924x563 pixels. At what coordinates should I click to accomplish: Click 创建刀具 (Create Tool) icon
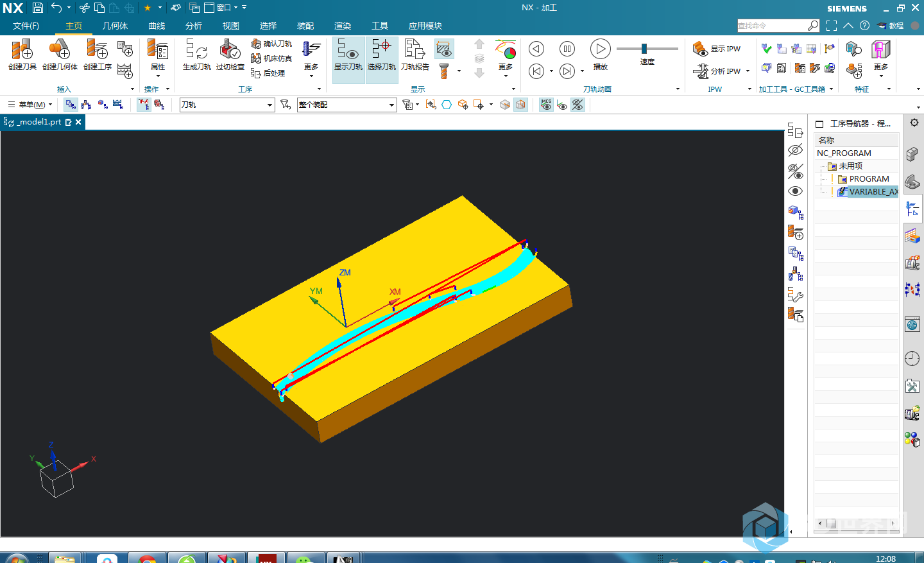coord(22,55)
